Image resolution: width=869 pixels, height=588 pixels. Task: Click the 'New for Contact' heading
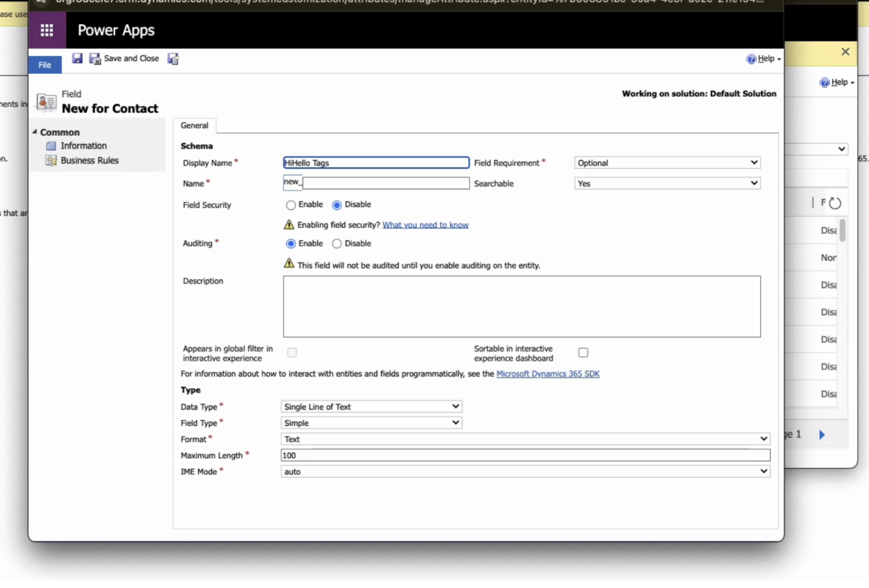click(x=110, y=108)
